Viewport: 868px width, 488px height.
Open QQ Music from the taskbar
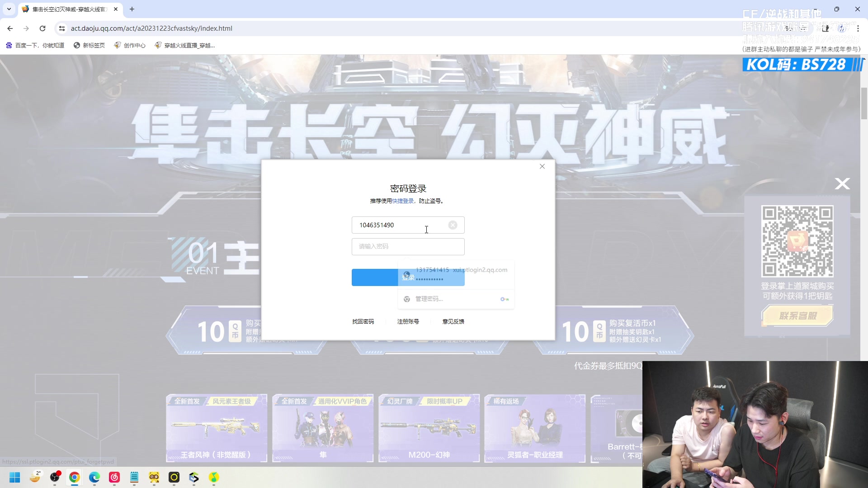(214, 478)
